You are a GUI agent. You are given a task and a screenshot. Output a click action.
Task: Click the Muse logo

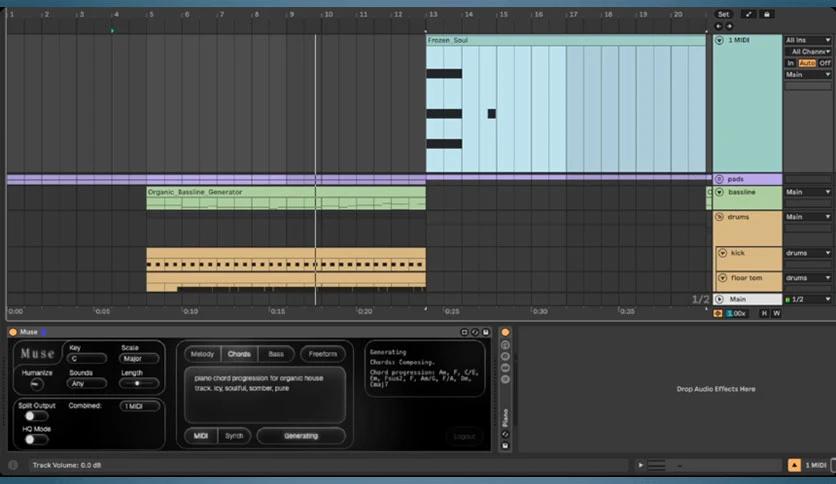click(37, 353)
